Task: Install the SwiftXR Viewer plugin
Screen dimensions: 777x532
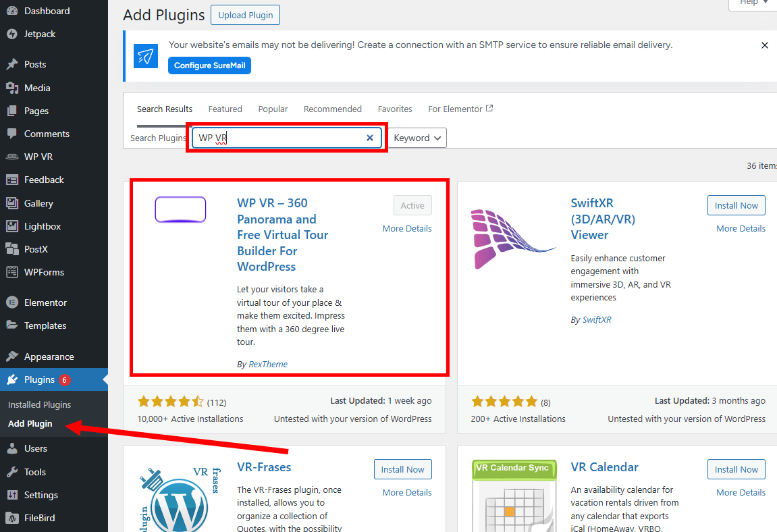Action: tap(736, 205)
